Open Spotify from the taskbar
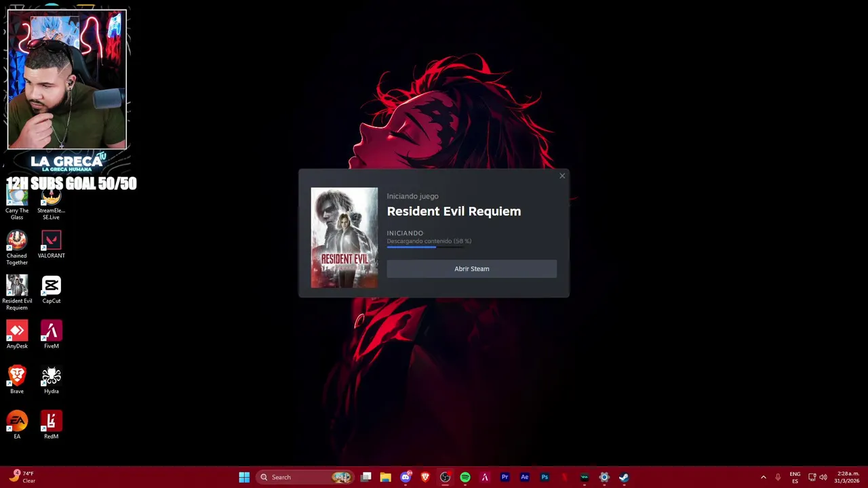Screen dimensions: 868x488 [465, 477]
